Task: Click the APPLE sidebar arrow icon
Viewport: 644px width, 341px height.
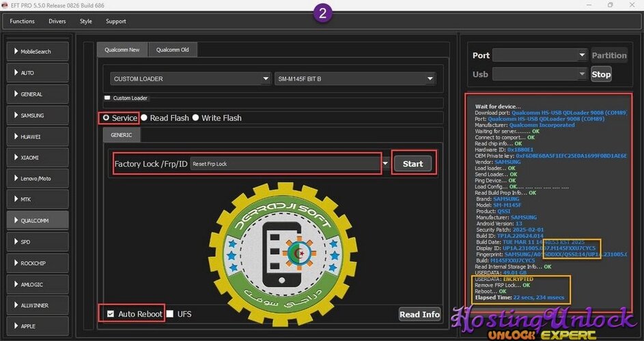Action: pyautogui.click(x=16, y=326)
